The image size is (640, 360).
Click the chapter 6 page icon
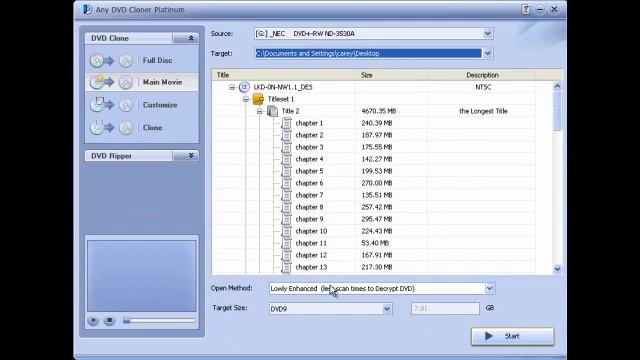pyautogui.click(x=287, y=183)
